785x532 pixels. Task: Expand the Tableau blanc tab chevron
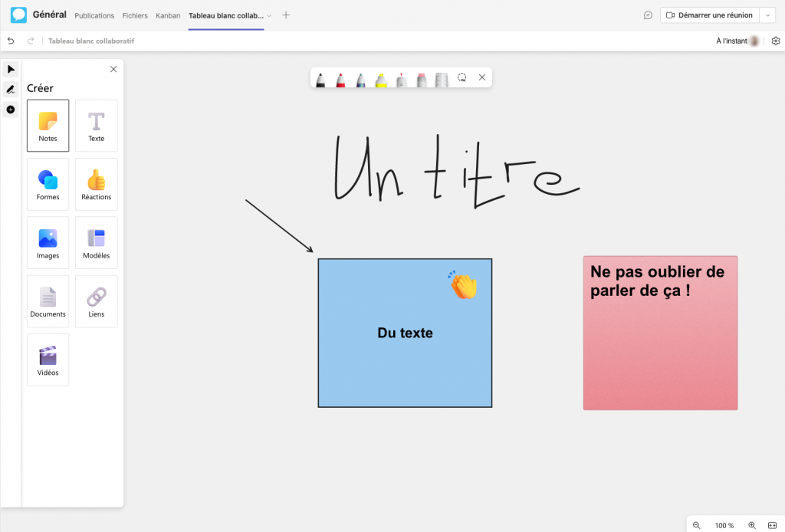[x=269, y=15]
